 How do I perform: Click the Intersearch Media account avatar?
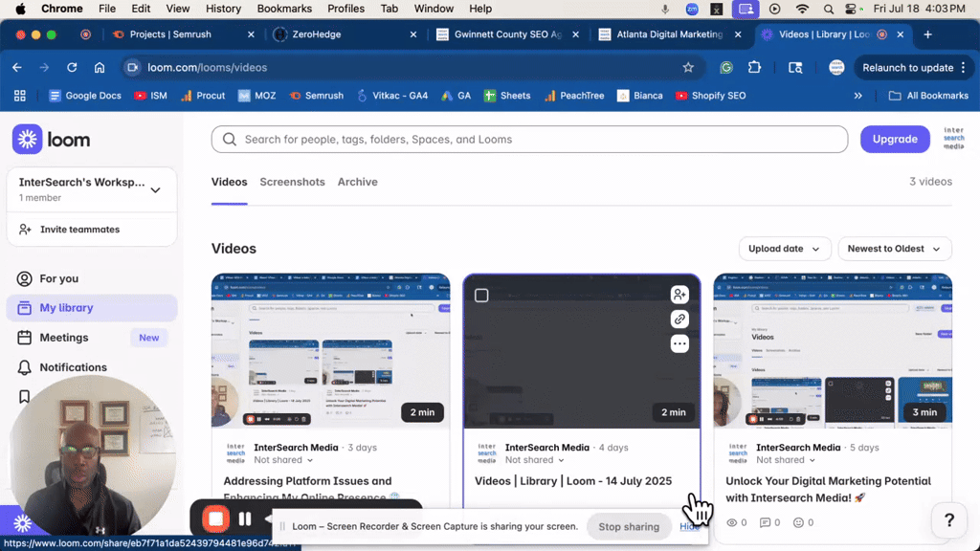954,139
